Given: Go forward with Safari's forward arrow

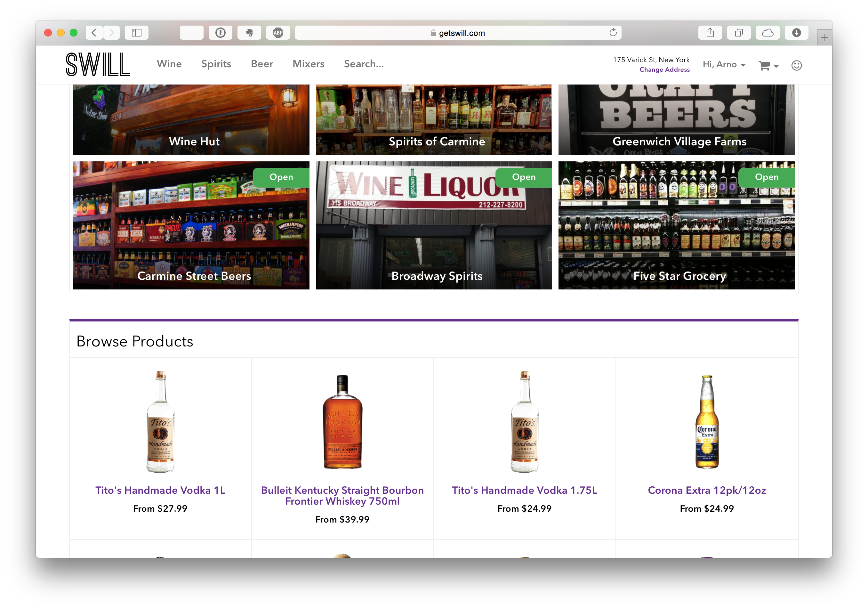Looking at the screenshot, I should [111, 33].
